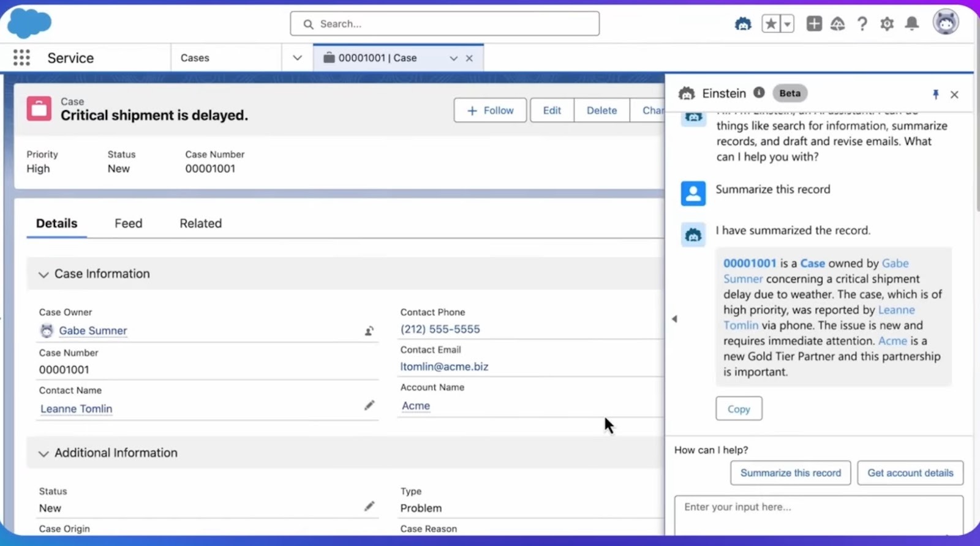The image size is (980, 546).
Task: Select the Type value Problem
Action: [x=421, y=508]
